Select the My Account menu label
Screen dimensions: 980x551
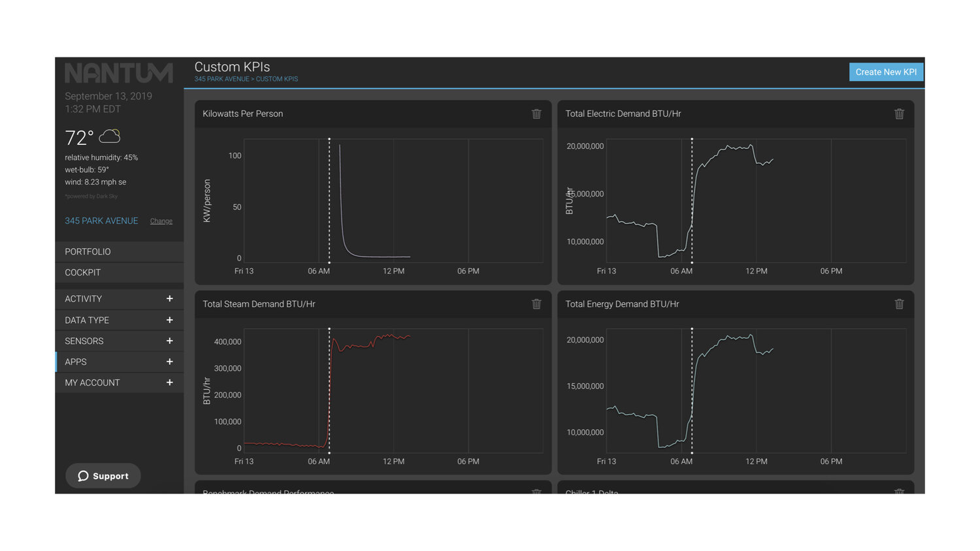pos(92,383)
